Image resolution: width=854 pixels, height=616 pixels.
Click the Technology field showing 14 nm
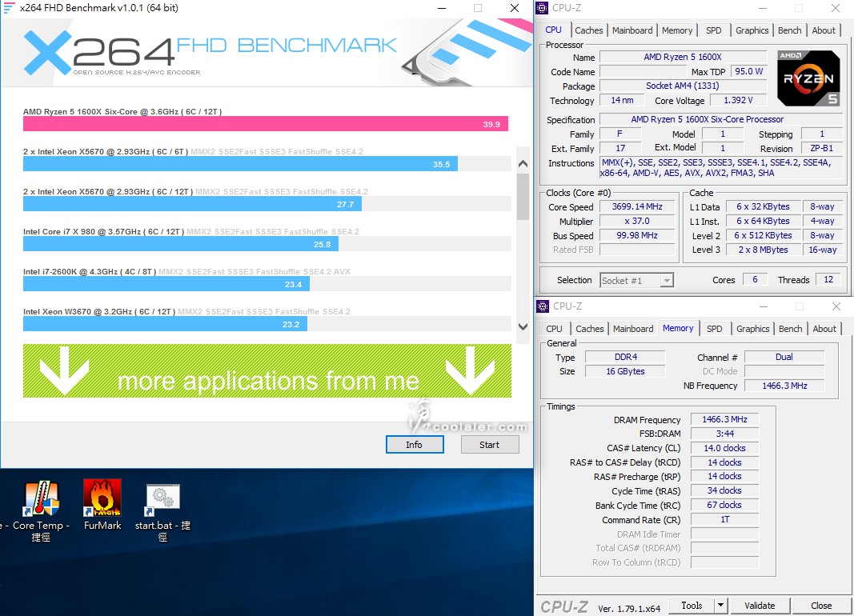coord(622,100)
